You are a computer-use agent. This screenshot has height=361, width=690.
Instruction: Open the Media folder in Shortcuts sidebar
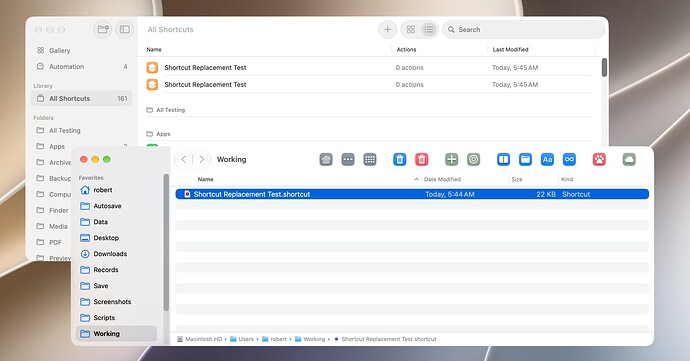pyautogui.click(x=52, y=226)
